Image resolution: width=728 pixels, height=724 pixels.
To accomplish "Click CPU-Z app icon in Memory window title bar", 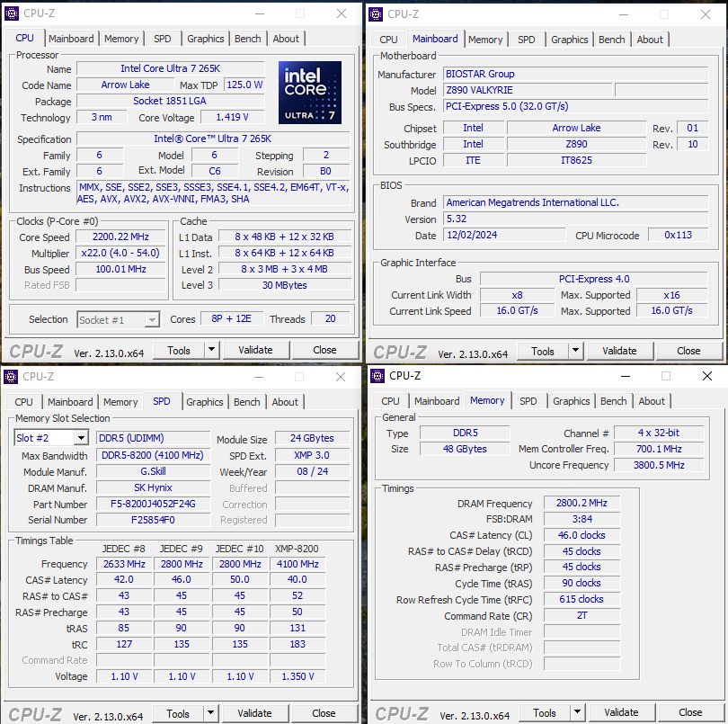I will point(377,376).
